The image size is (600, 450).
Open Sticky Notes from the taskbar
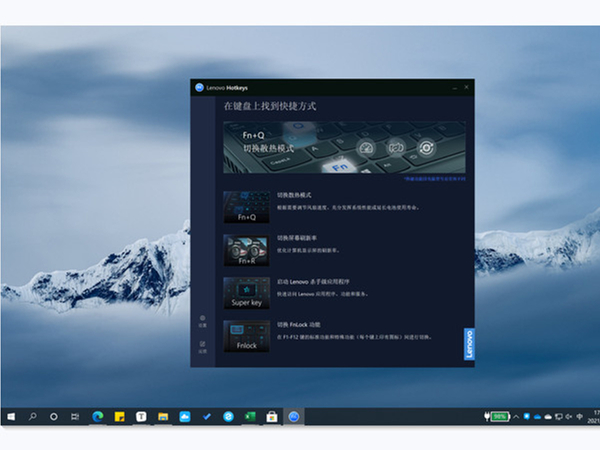pyautogui.click(x=120, y=416)
